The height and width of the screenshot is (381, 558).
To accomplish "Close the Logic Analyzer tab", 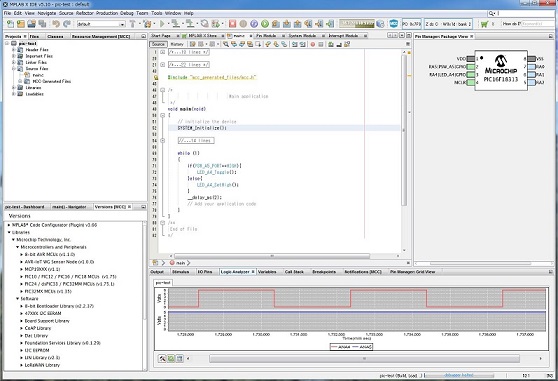I will (253, 272).
